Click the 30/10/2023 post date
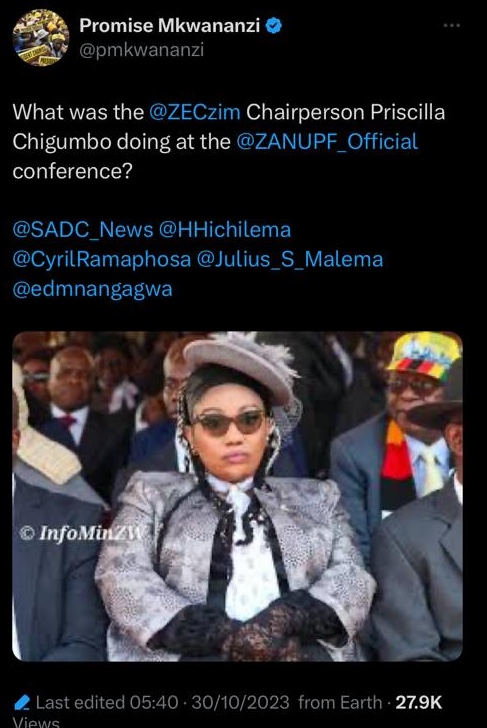 (240, 702)
